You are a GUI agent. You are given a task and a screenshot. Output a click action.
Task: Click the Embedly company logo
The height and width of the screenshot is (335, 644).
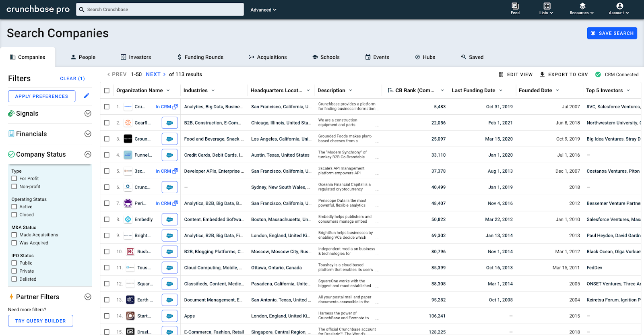[128, 219]
